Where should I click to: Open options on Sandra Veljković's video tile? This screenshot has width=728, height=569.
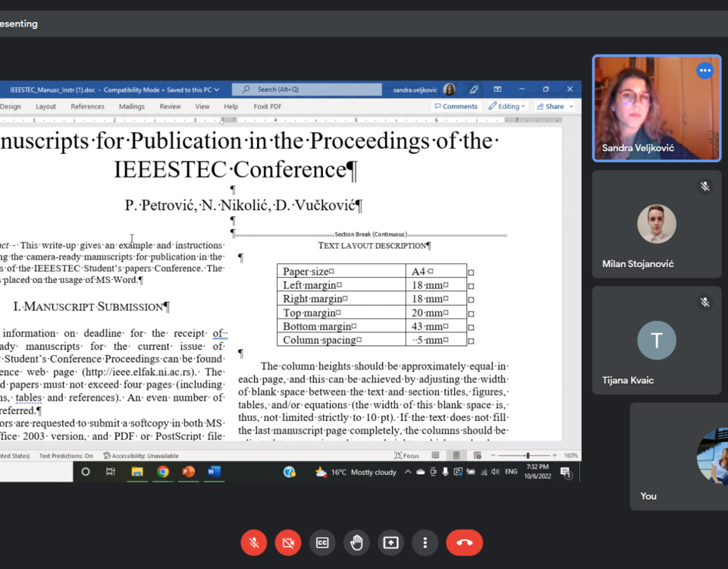pyautogui.click(x=705, y=71)
